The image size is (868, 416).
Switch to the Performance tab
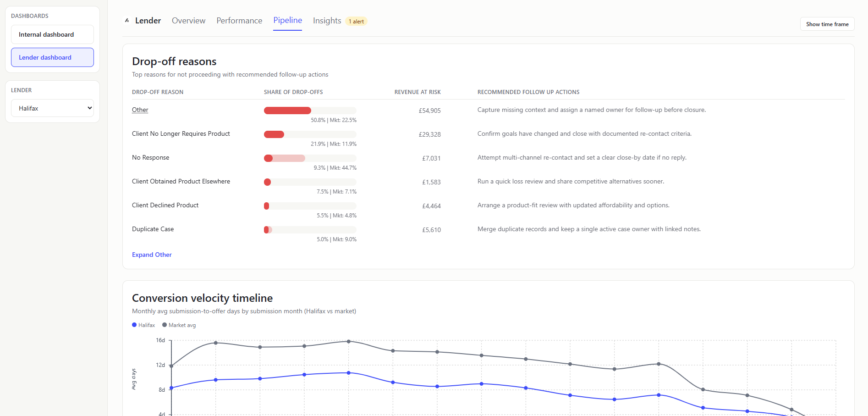pos(239,21)
